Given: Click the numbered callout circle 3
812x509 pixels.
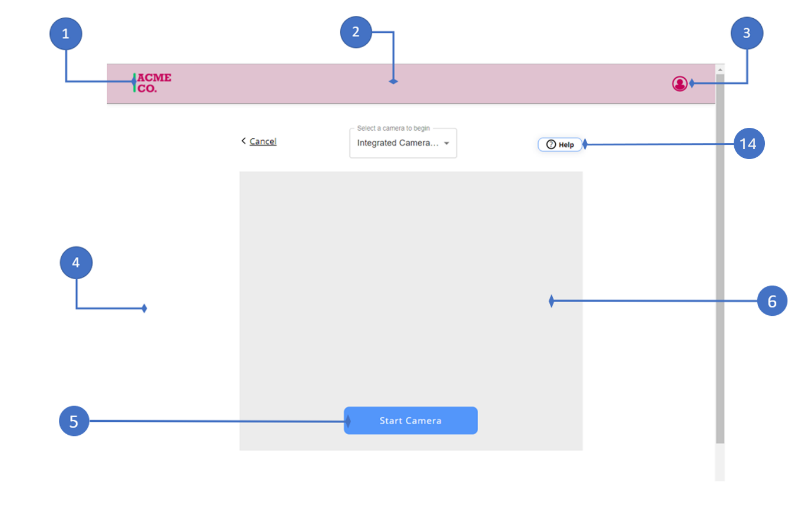Looking at the screenshot, I should [746, 33].
